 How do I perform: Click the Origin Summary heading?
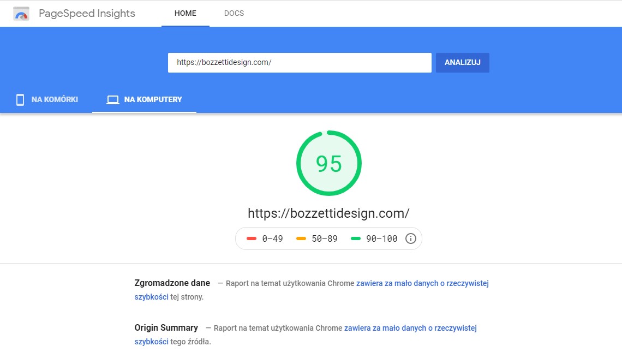(166, 328)
